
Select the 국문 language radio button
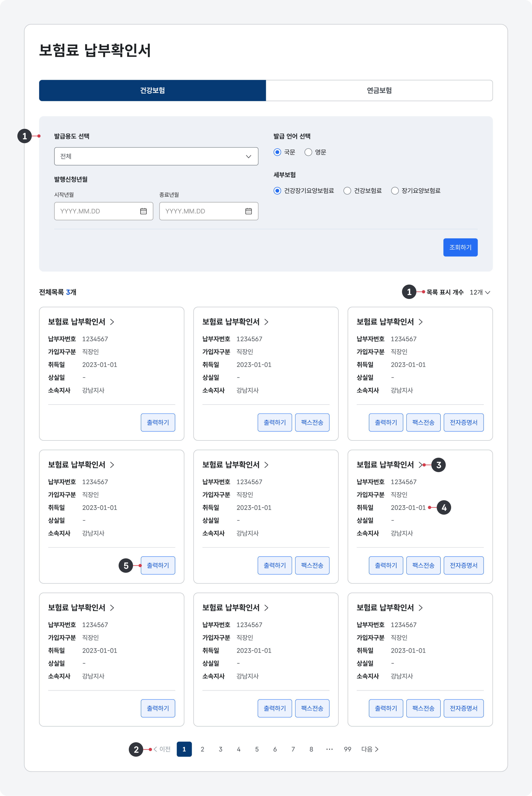pos(277,152)
